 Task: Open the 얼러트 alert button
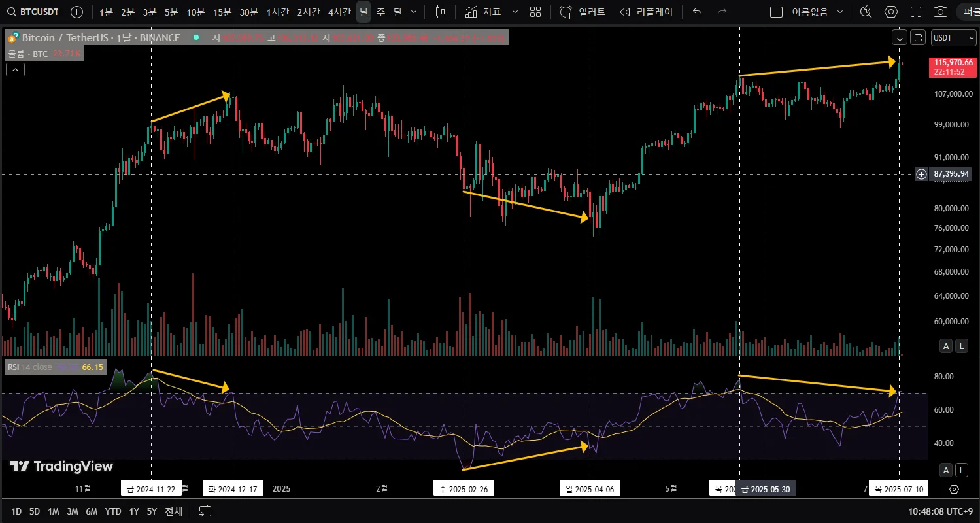click(583, 12)
